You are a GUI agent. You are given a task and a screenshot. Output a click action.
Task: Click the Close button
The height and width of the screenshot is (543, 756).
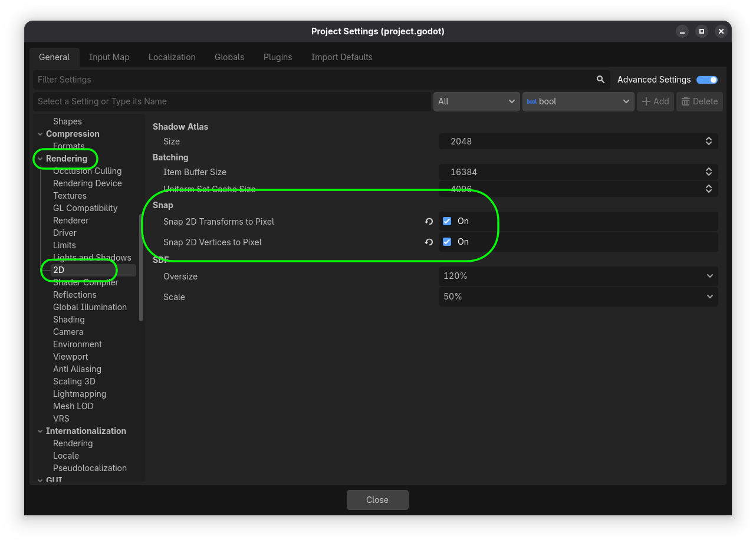[377, 500]
